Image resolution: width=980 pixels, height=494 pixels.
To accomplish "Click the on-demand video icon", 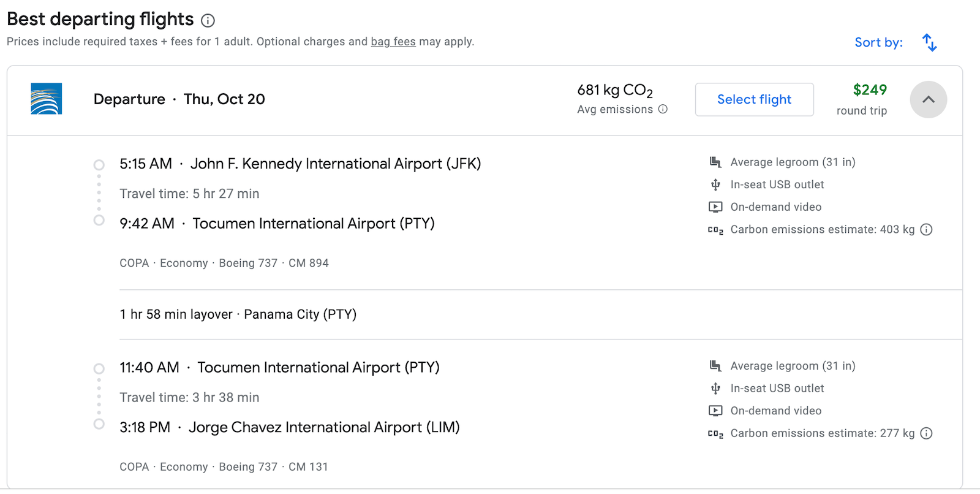I will (715, 207).
